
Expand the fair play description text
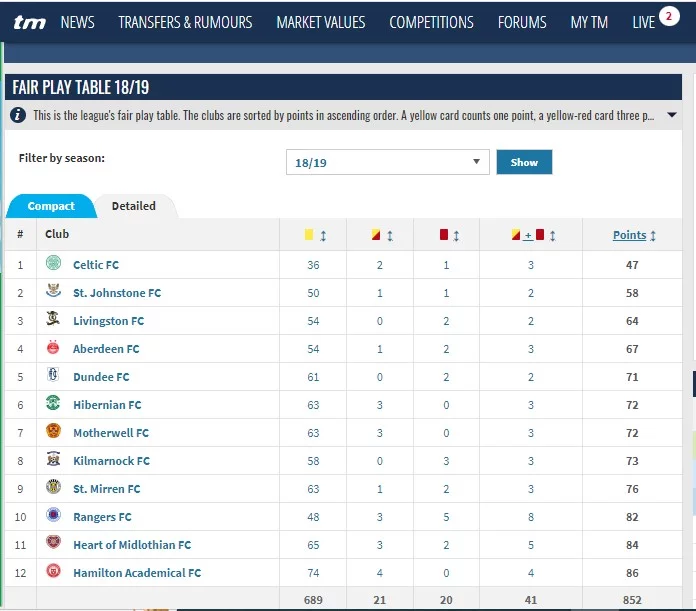(x=672, y=116)
